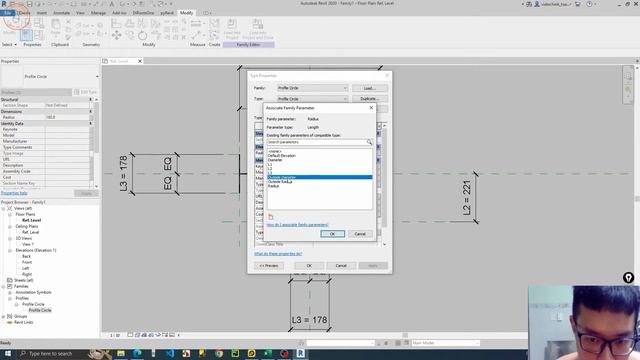The width and height of the screenshot is (640, 360).
Task: Close the Ref. Level view tab
Action: coord(140,61)
